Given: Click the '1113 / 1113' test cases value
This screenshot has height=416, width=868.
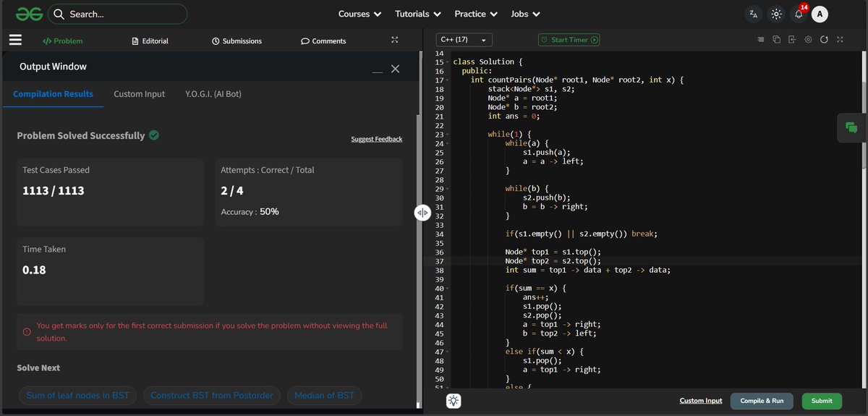Looking at the screenshot, I should coord(54,191).
